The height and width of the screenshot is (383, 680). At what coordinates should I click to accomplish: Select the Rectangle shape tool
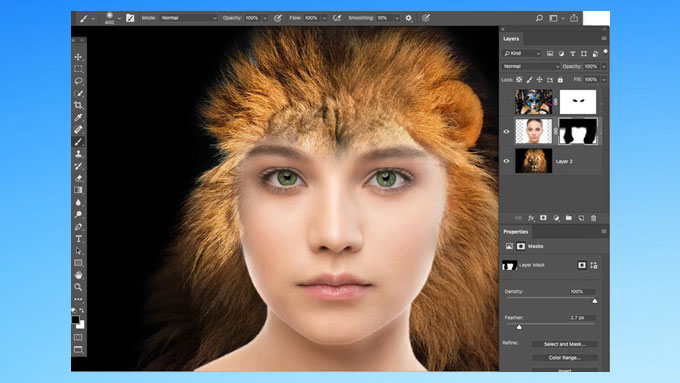point(78,263)
